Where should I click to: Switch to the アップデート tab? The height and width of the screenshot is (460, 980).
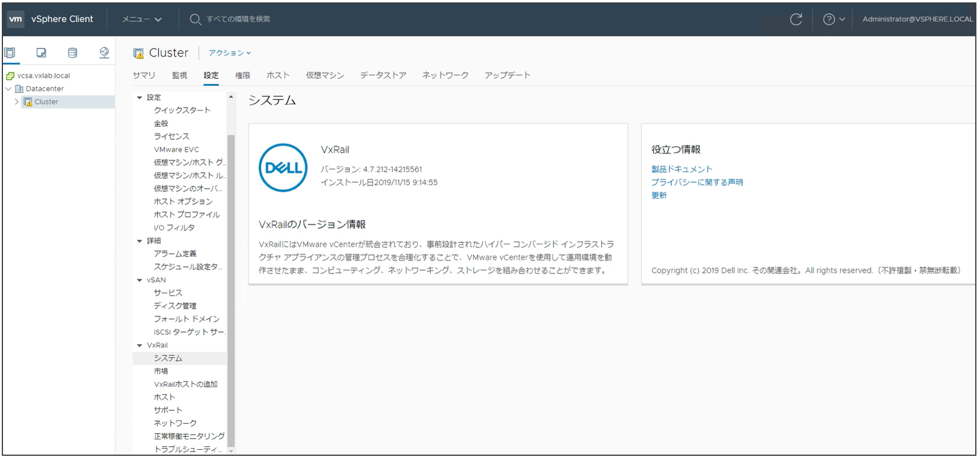coord(507,75)
